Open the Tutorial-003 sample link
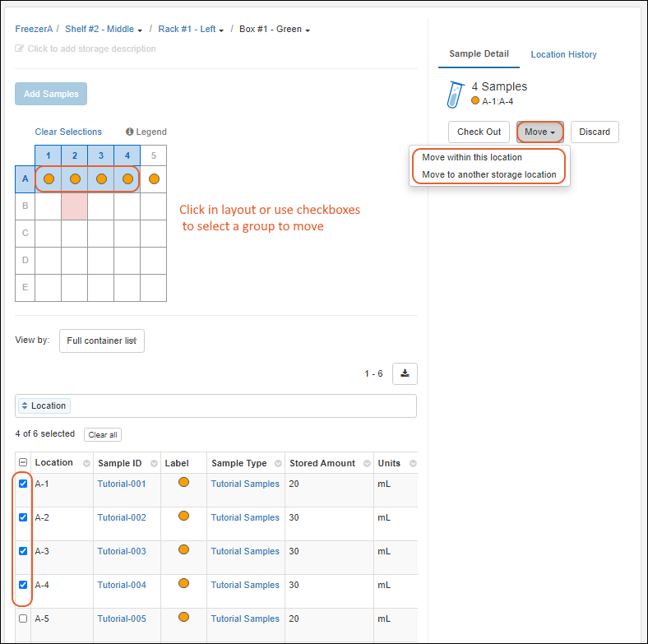The width and height of the screenshot is (648, 644). (122, 551)
